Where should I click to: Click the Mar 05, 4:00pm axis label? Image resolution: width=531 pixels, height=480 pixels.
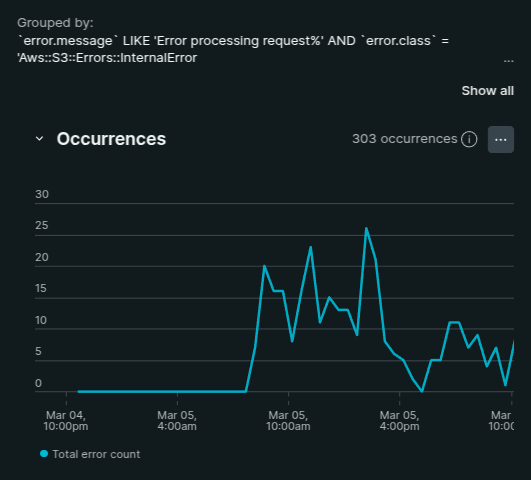(399, 420)
